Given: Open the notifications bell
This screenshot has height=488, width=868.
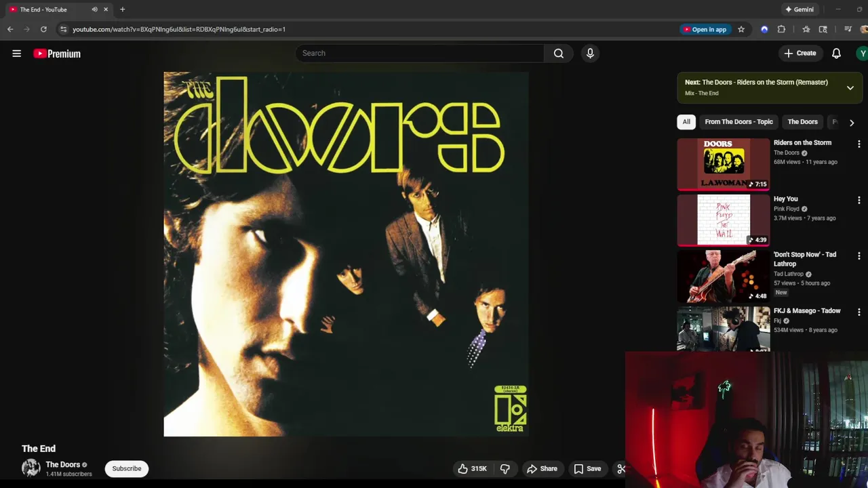Looking at the screenshot, I should (836, 53).
